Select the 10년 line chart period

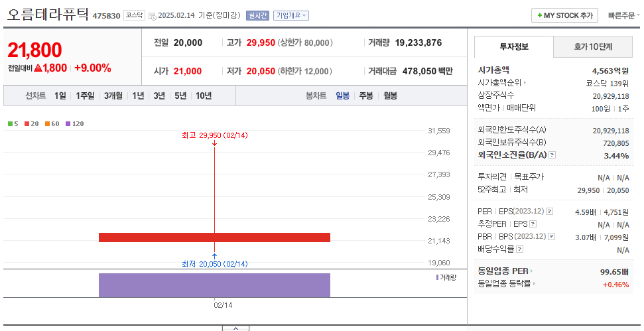tap(204, 96)
